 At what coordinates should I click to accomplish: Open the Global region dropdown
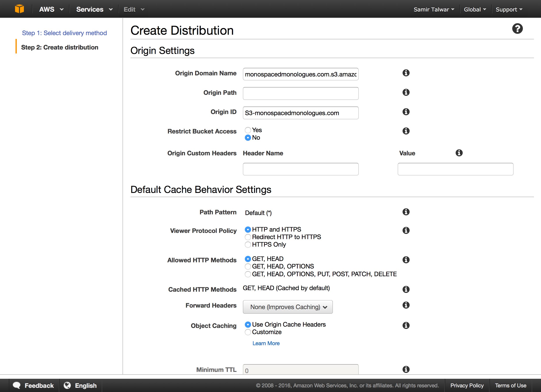tap(474, 10)
